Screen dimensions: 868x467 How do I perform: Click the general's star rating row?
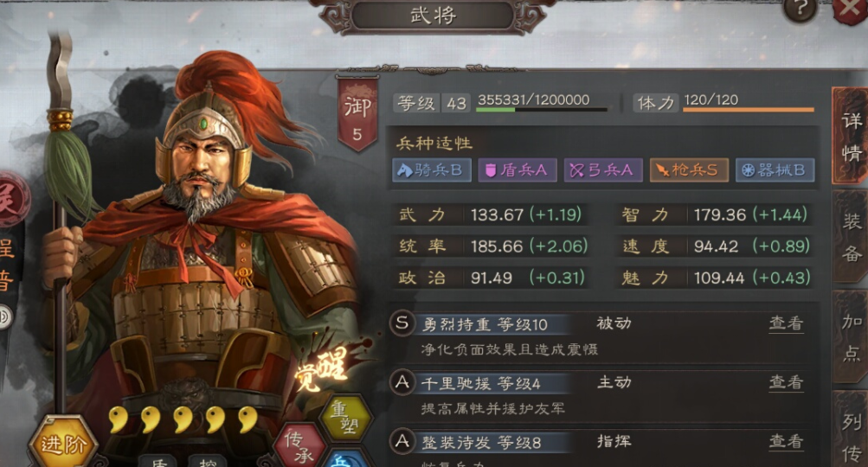coord(183,420)
